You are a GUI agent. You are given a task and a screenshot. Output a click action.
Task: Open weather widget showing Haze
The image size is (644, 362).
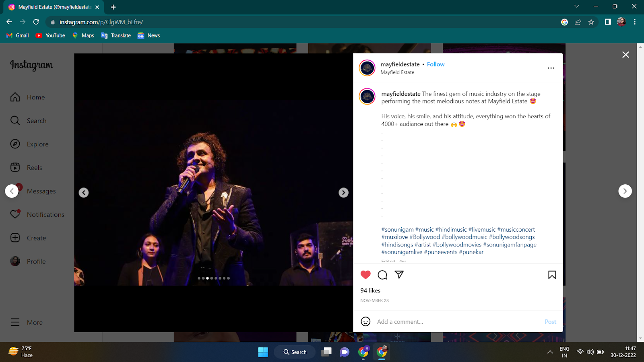(x=21, y=352)
